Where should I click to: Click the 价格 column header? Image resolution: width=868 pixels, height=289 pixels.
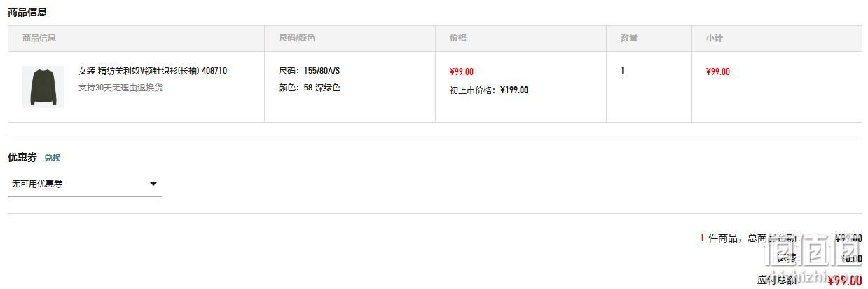click(458, 38)
